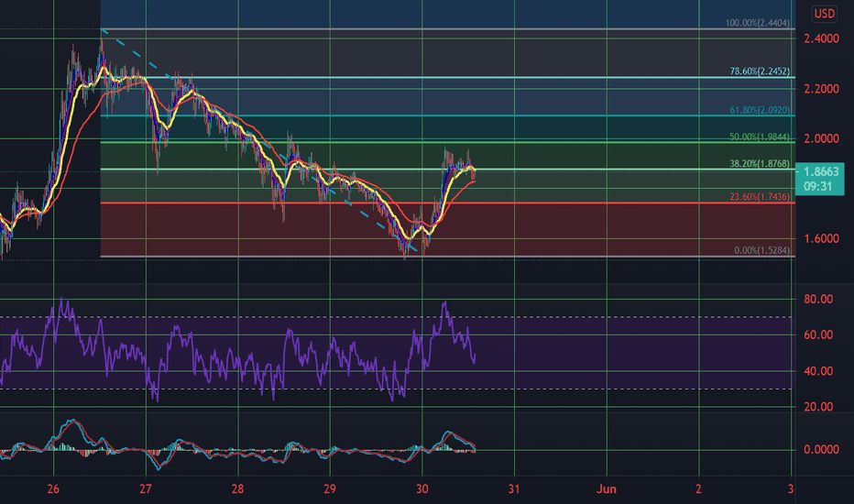Screen dimensions: 854x504
Task: Select the 100.00%(2.4404) Fibonacci level label
Action: coord(758,23)
